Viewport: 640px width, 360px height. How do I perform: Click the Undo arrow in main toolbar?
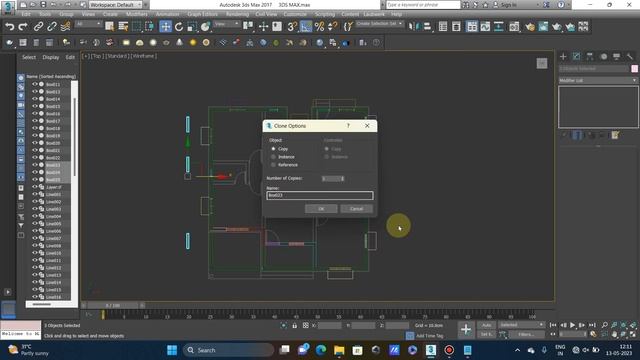coord(9,27)
